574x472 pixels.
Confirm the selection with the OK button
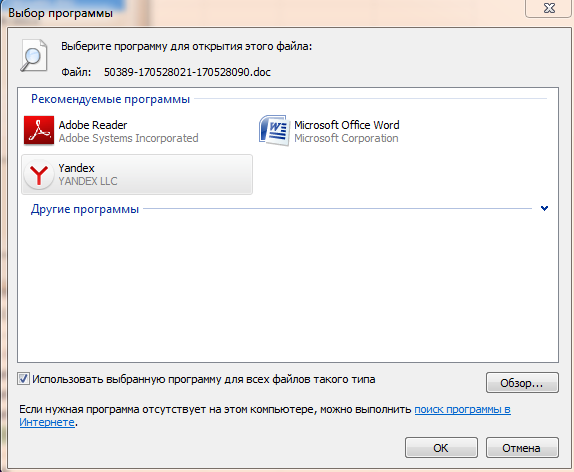coord(441,447)
